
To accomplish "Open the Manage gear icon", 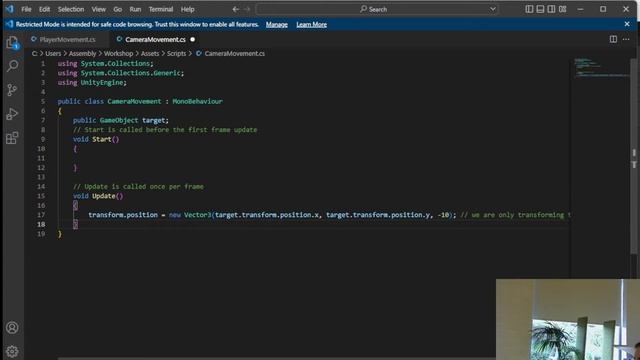I will point(12,351).
